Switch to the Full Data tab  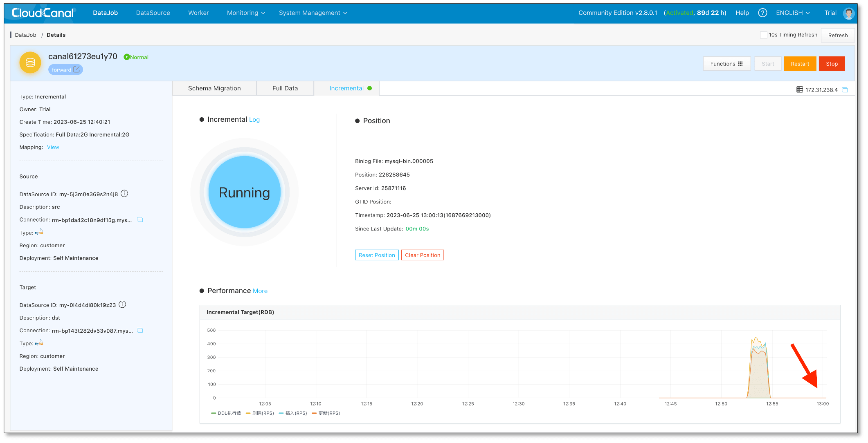(285, 88)
